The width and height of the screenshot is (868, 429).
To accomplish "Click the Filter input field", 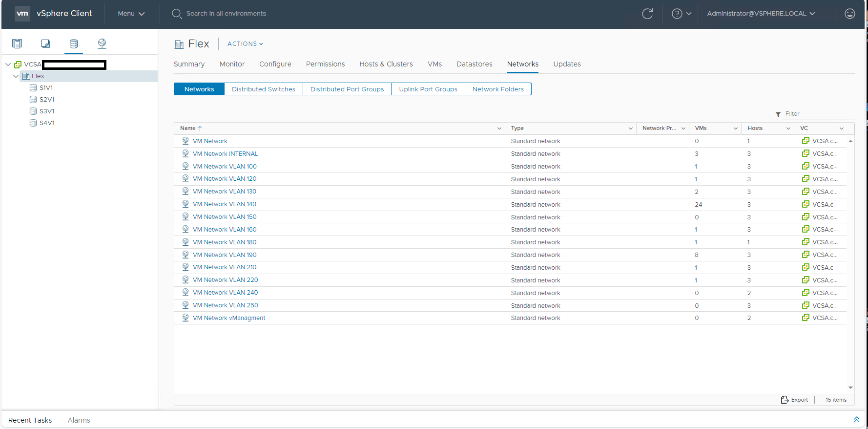I will (819, 114).
